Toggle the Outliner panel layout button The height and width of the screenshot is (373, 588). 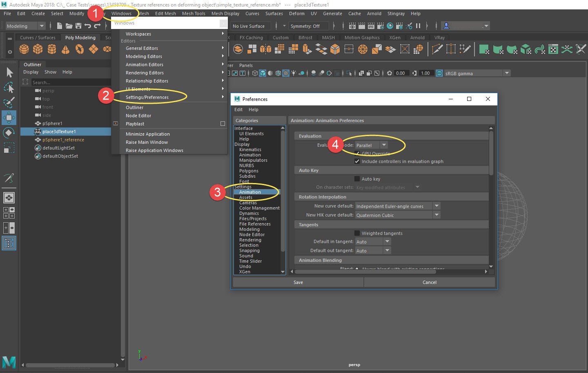[x=9, y=243]
